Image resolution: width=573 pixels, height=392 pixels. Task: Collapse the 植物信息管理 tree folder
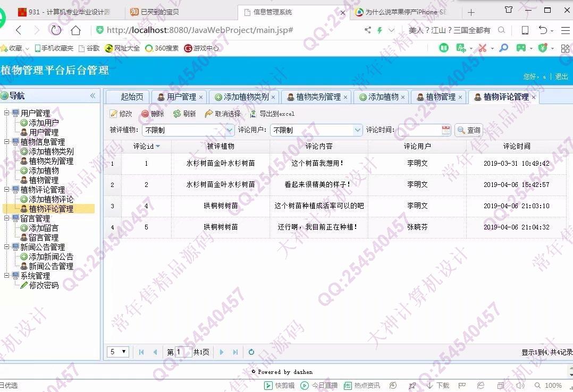click(x=6, y=141)
